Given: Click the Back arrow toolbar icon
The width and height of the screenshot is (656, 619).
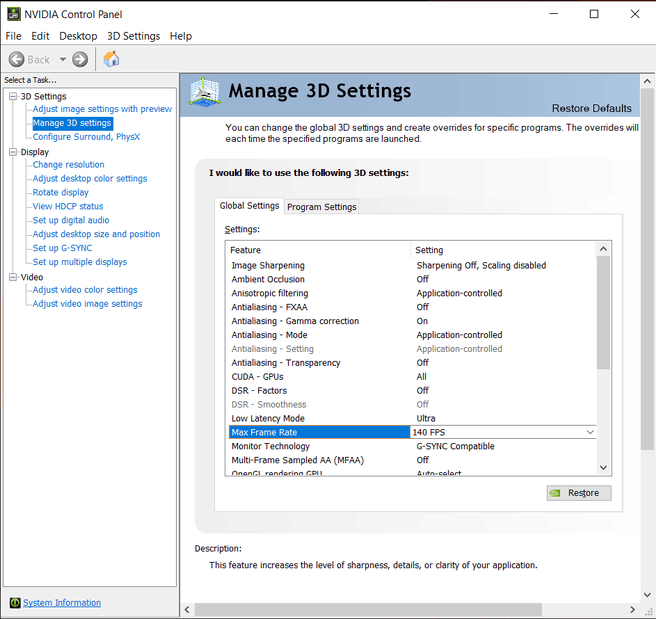Looking at the screenshot, I should point(17,59).
